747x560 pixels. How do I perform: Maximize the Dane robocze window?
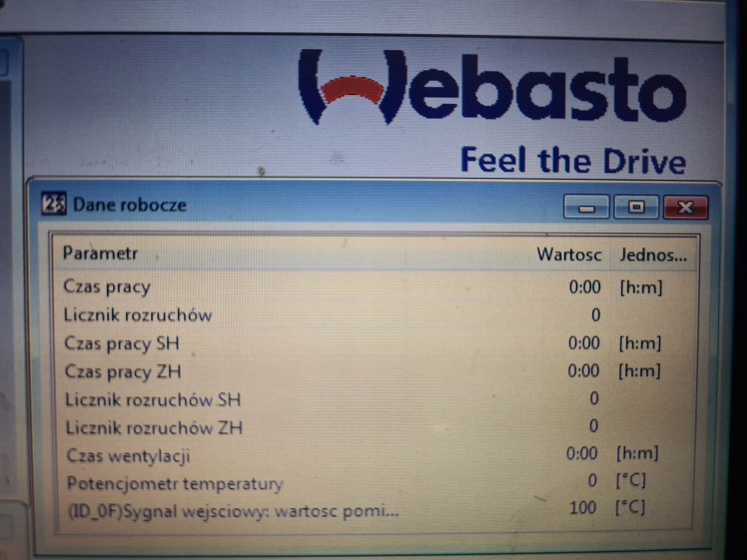point(636,207)
